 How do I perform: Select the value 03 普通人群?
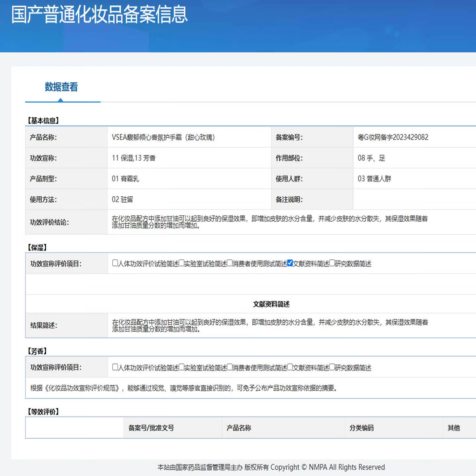click(x=374, y=179)
